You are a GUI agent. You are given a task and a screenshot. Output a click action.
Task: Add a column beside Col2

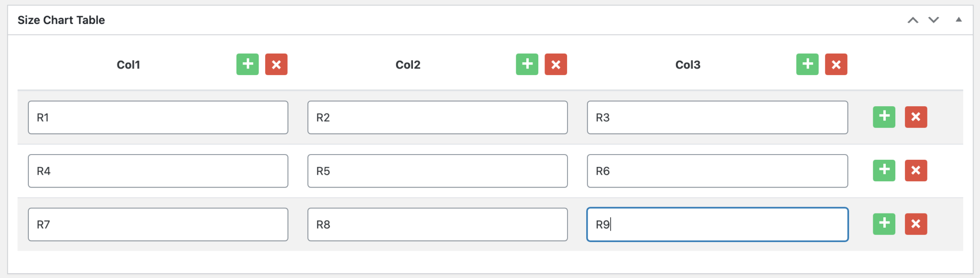[526, 64]
